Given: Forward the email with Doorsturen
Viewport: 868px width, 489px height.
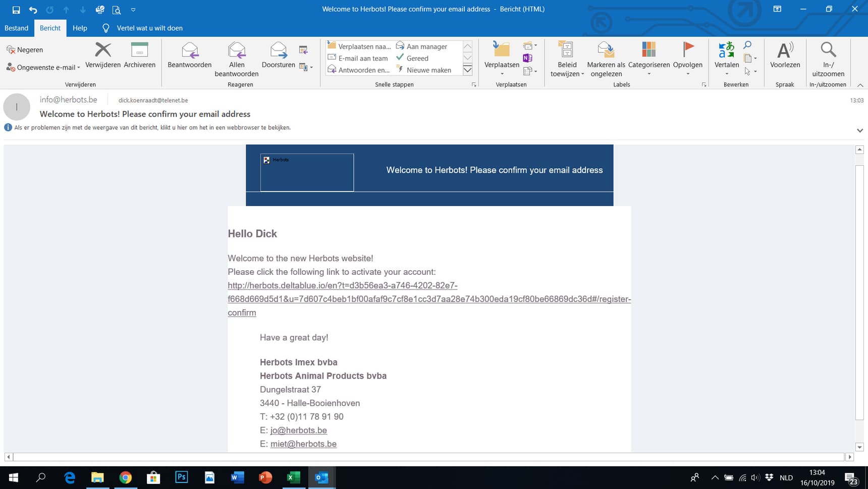Looking at the screenshot, I should pyautogui.click(x=279, y=51).
